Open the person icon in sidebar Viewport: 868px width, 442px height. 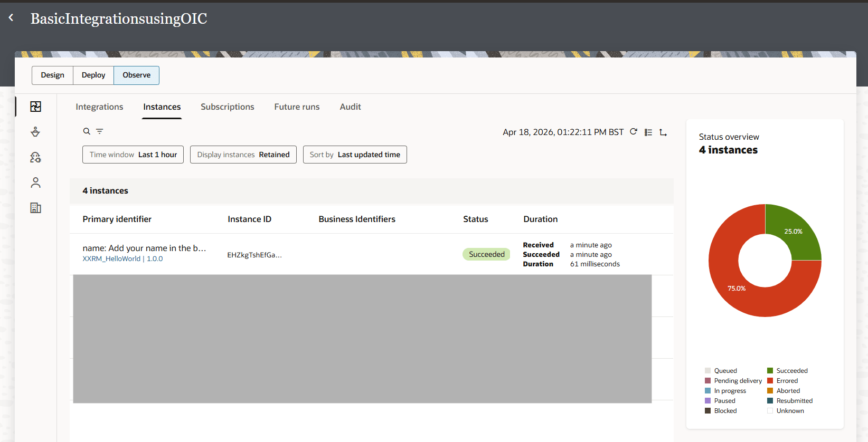[x=35, y=182]
